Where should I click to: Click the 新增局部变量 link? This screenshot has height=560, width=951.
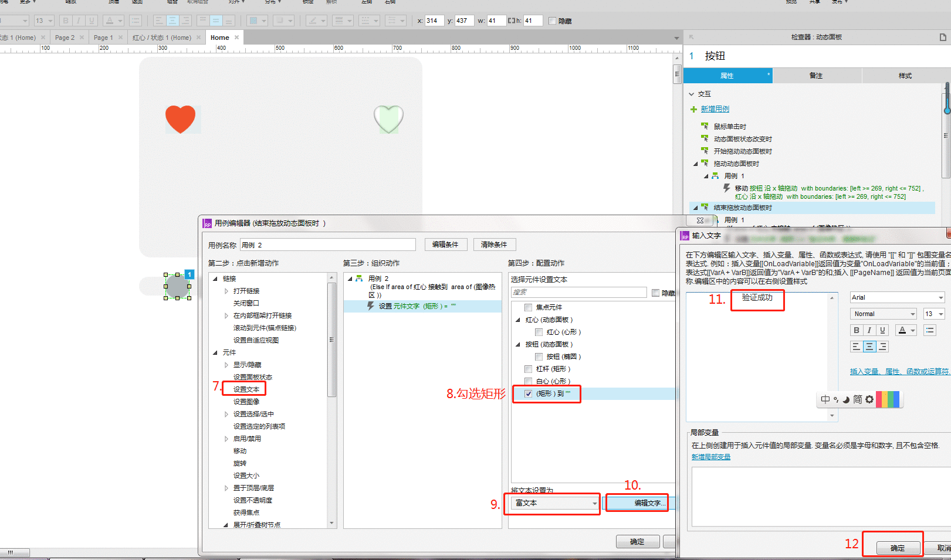[711, 457]
